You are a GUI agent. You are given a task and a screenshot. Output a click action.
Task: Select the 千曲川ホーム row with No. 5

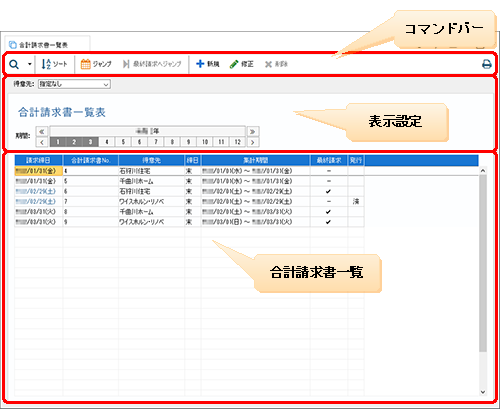tap(189, 181)
